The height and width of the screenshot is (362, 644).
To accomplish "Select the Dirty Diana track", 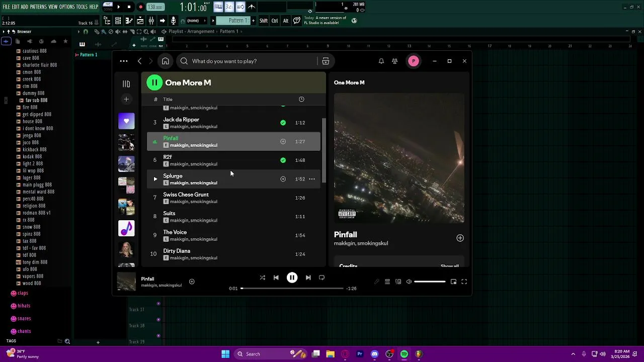I will pos(233,254).
